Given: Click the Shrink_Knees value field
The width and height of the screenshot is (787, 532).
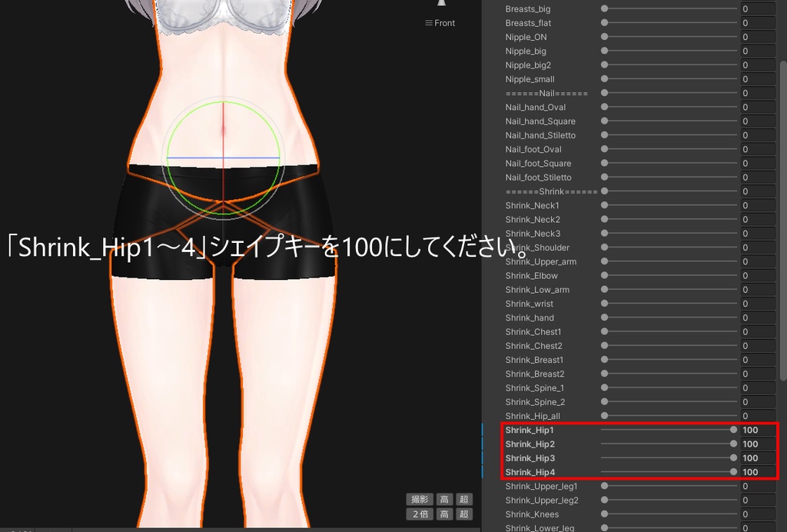Looking at the screenshot, I should 758,514.
